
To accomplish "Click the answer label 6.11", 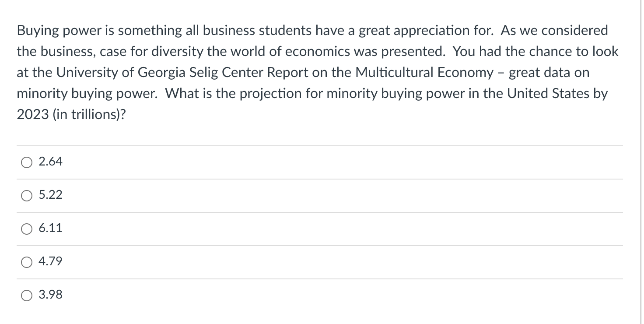I will [x=50, y=228].
